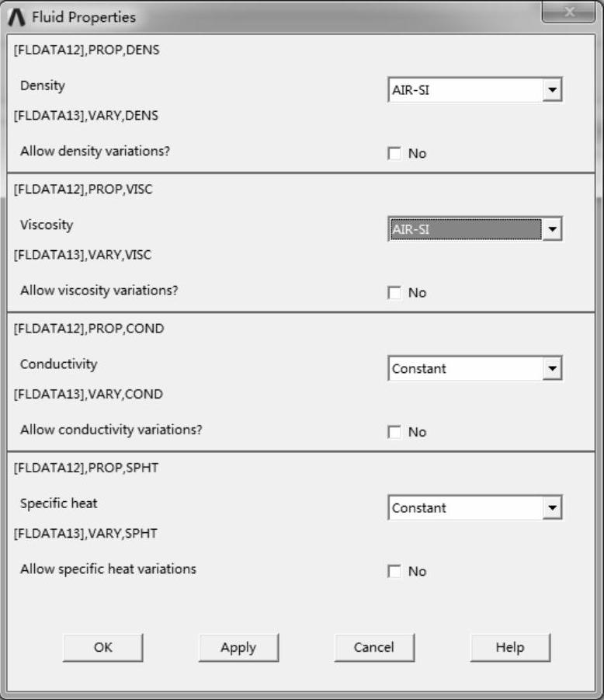
Task: Click the ANSYS logo icon in title bar
Action: [x=17, y=16]
